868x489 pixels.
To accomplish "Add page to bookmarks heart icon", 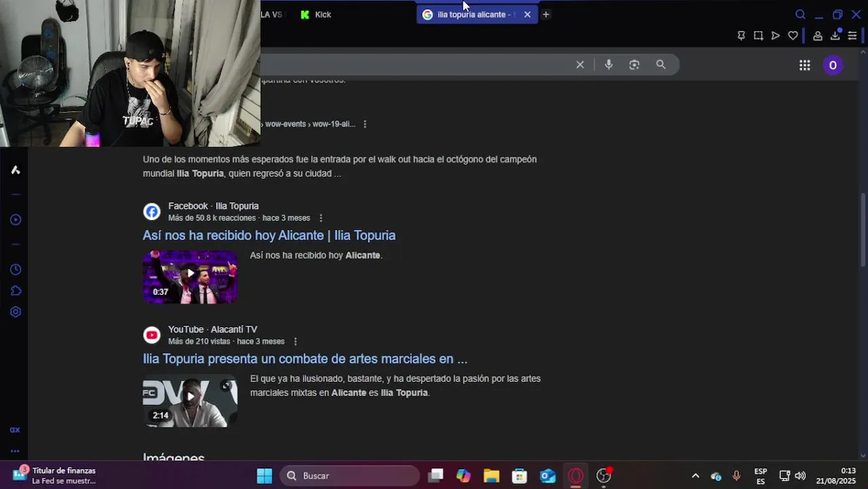I will (793, 36).
